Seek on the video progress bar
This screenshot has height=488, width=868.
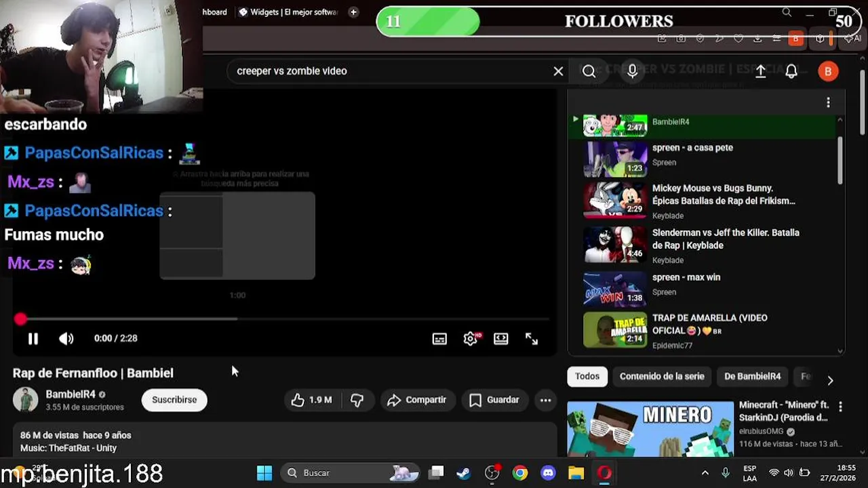click(x=281, y=319)
